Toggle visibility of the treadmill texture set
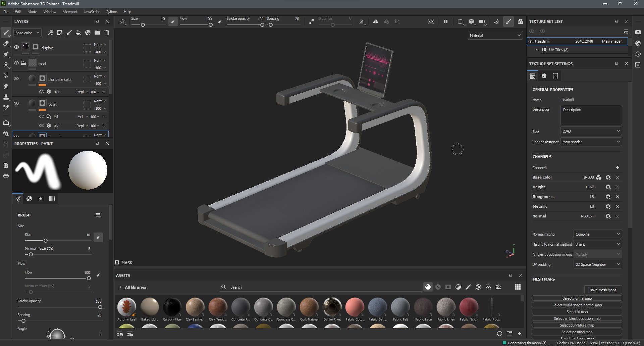Image resolution: width=644 pixels, height=346 pixels. tap(531, 41)
